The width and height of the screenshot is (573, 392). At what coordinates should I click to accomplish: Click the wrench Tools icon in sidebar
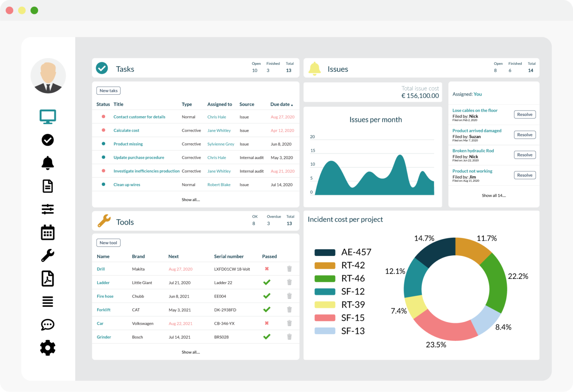[x=47, y=255]
